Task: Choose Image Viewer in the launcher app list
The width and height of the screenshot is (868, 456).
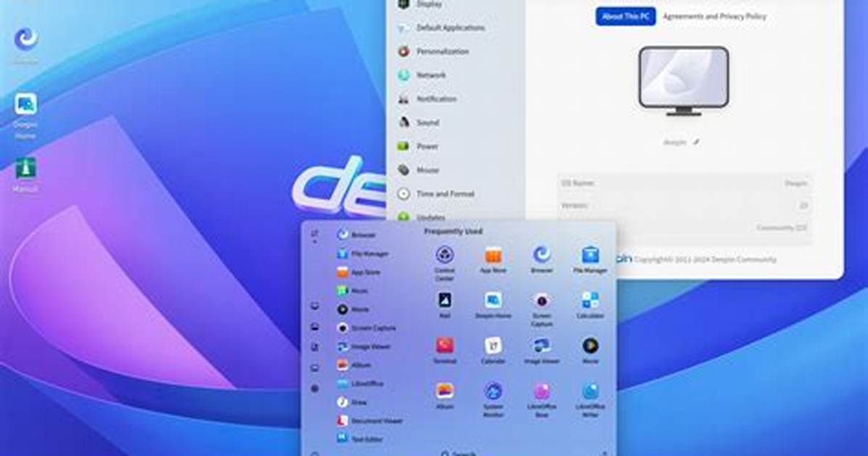Action: pyautogui.click(x=364, y=346)
